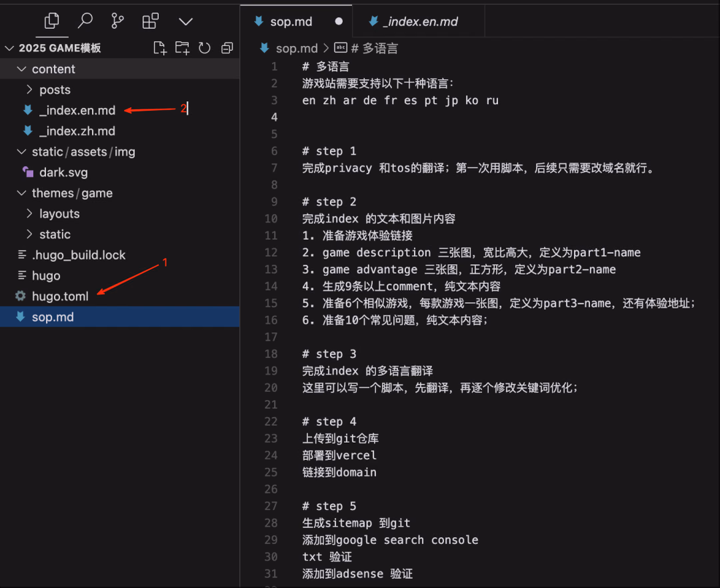Click the SVG file icon beside dark.svg
720x588 pixels.
pyautogui.click(x=27, y=172)
